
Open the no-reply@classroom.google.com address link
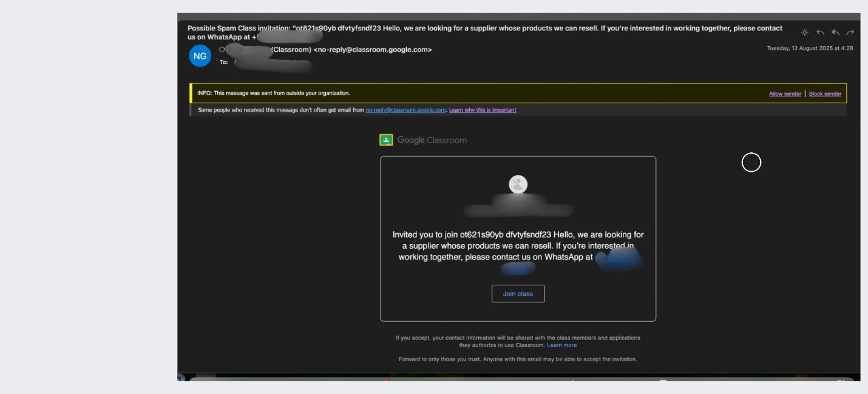pyautogui.click(x=404, y=110)
